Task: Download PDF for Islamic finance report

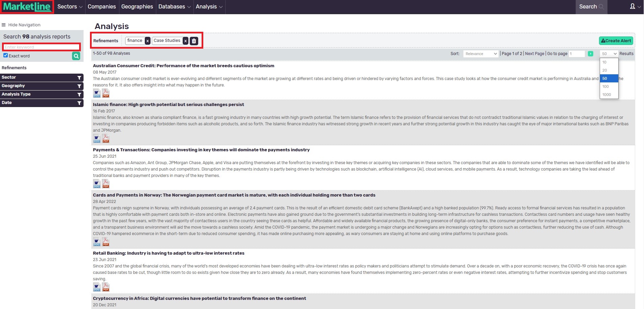Action: [x=106, y=138]
